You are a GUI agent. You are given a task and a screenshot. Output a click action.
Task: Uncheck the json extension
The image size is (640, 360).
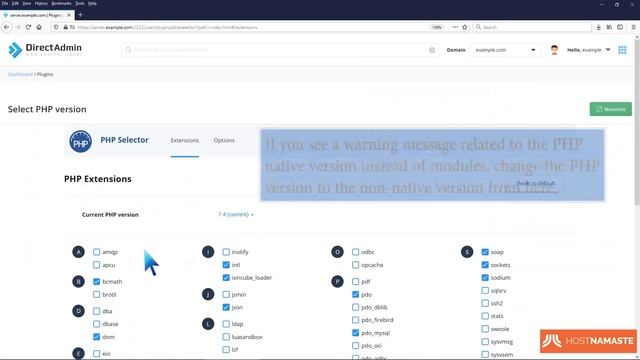tap(226, 307)
